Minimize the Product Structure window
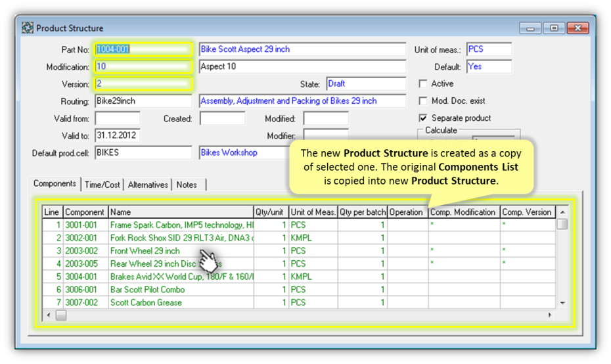Screen dimensions: 611x364 (x=530, y=28)
